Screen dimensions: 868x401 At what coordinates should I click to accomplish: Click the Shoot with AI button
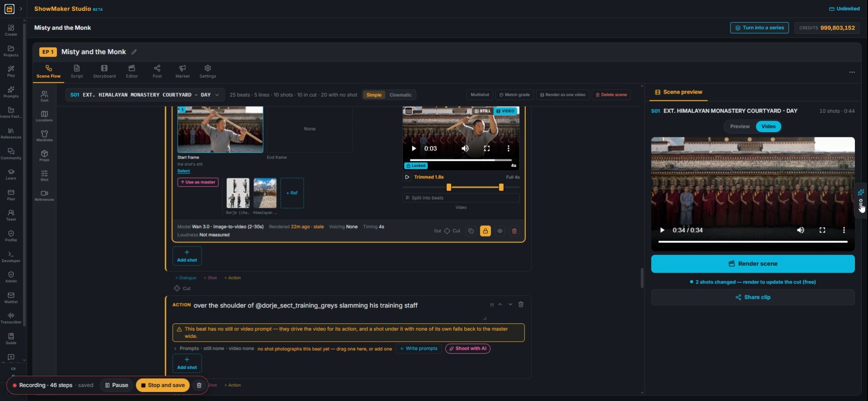pos(467,349)
